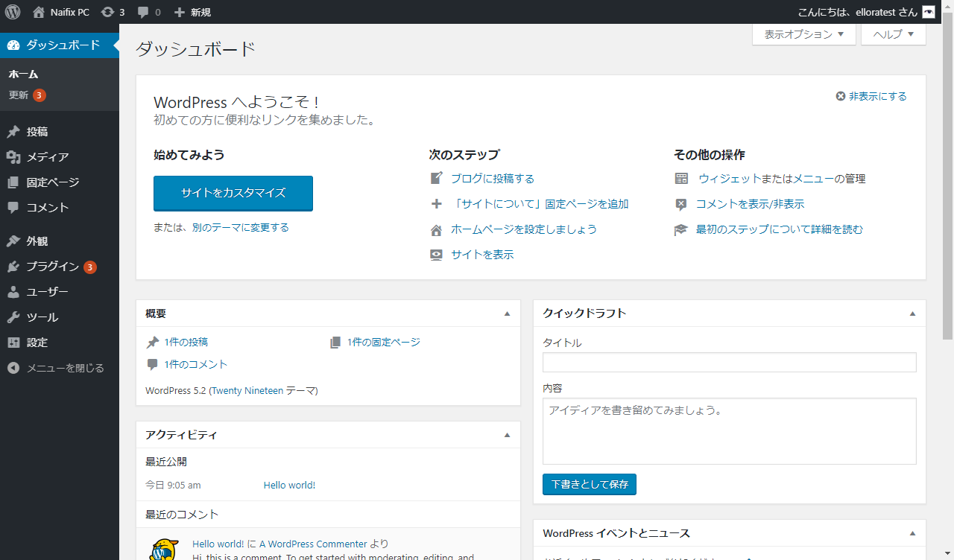Collapse the 概要 panel with its arrow
954x560 pixels.
(x=508, y=314)
